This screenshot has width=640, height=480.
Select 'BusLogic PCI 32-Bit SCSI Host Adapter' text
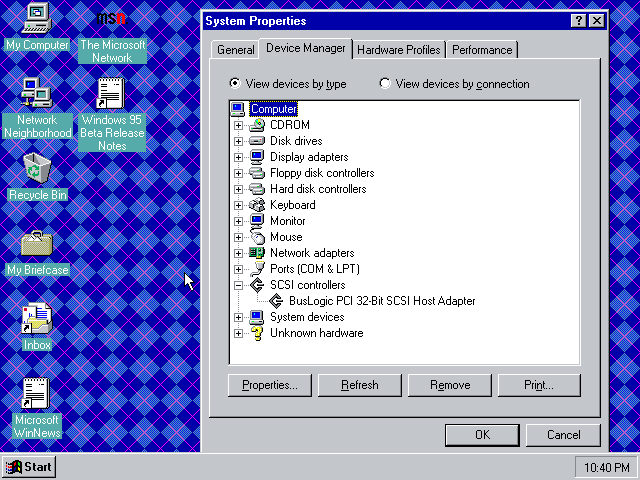click(382, 301)
